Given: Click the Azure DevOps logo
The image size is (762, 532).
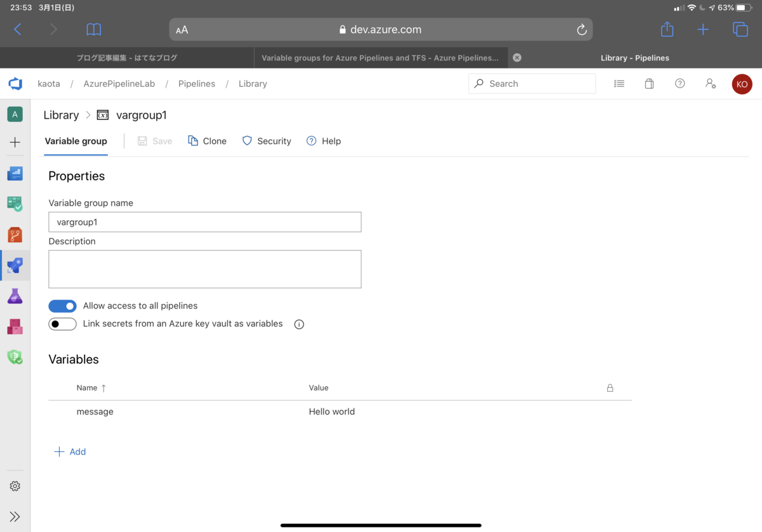Looking at the screenshot, I should pos(15,84).
